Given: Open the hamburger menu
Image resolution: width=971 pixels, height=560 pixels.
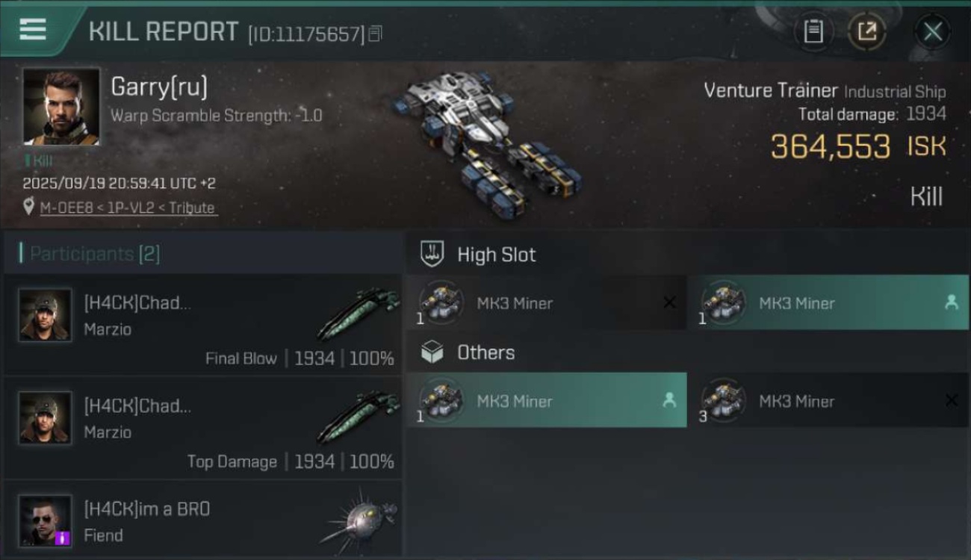Looking at the screenshot, I should point(33,30).
